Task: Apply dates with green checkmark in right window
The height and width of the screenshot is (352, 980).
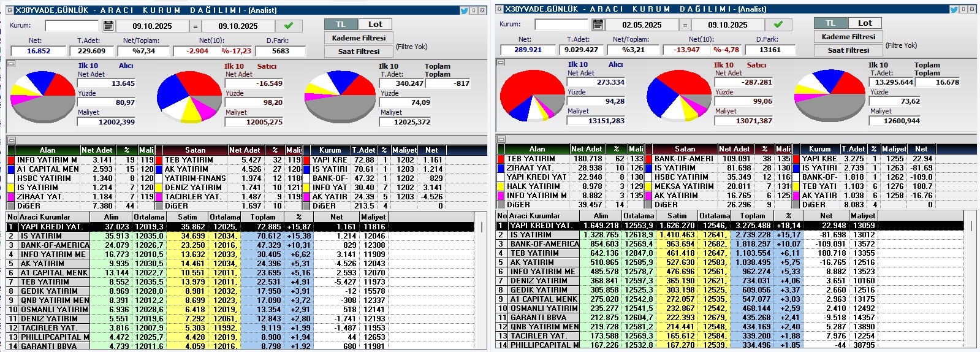Action: pyautogui.click(x=778, y=25)
